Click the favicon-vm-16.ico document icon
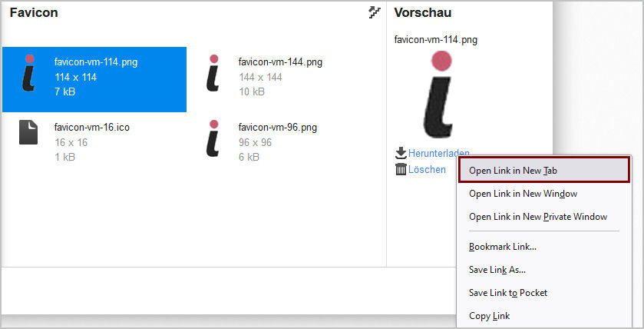 pyautogui.click(x=28, y=132)
